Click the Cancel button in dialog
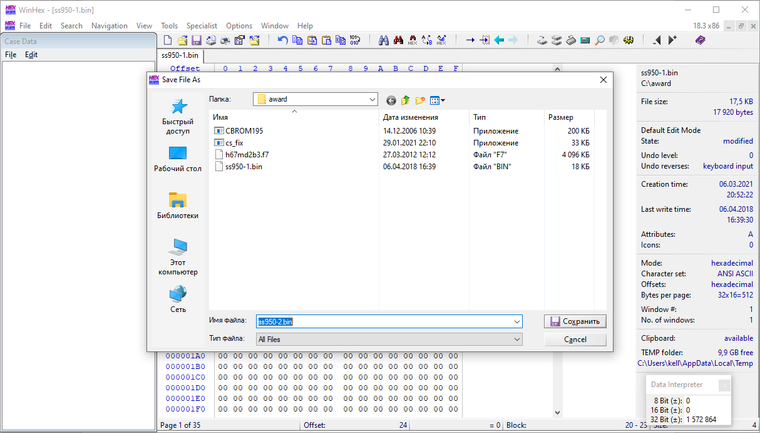 click(x=575, y=339)
